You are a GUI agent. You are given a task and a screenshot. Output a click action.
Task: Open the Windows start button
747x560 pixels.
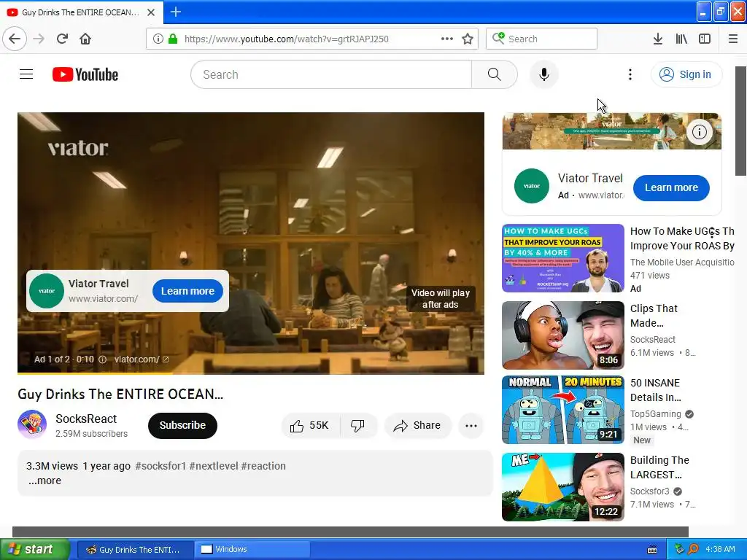(x=34, y=549)
